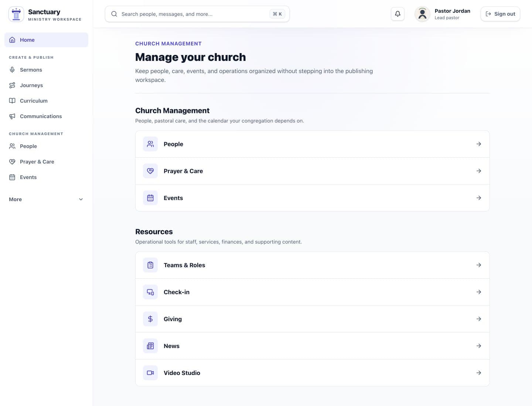Open the People row arrow
This screenshot has height=406, width=532.
[479, 144]
